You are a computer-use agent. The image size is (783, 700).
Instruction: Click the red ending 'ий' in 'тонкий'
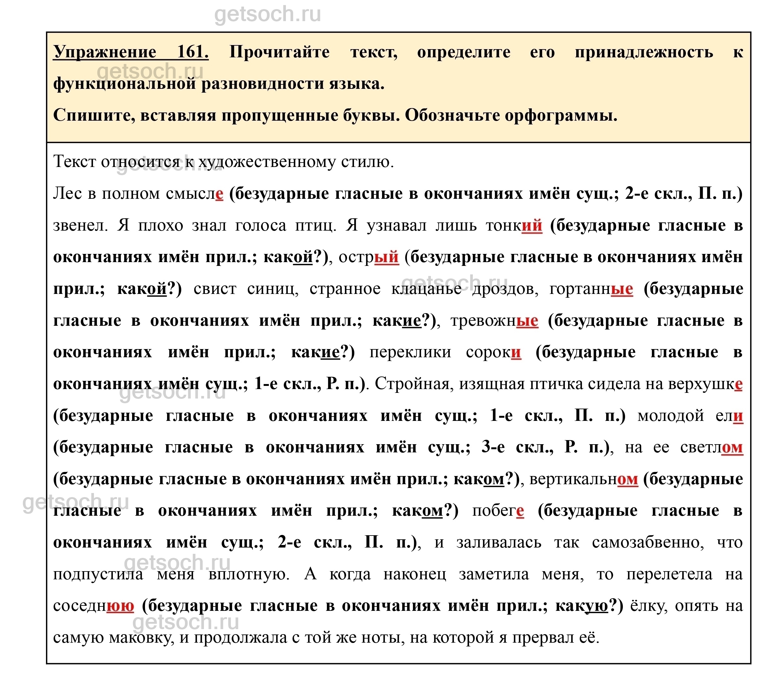click(532, 225)
